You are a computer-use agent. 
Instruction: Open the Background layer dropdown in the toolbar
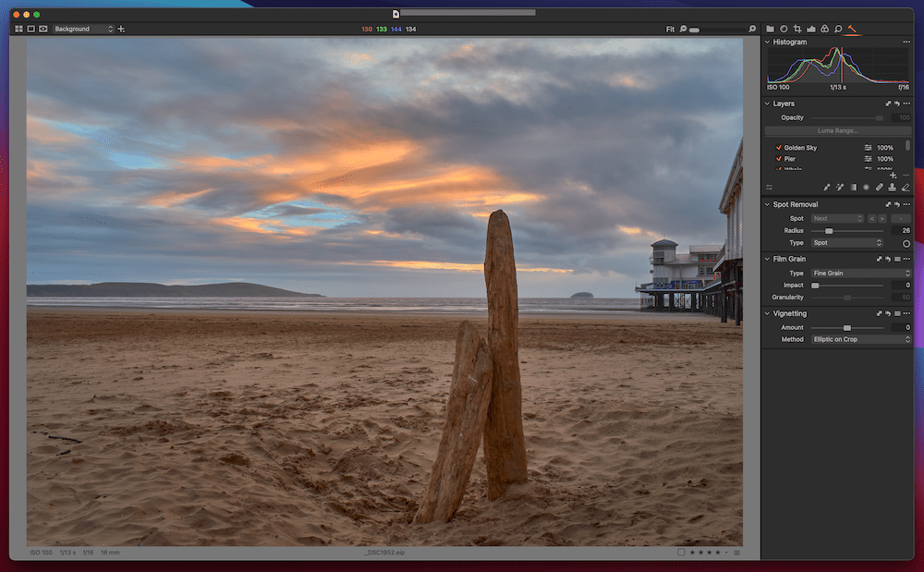[x=83, y=29]
